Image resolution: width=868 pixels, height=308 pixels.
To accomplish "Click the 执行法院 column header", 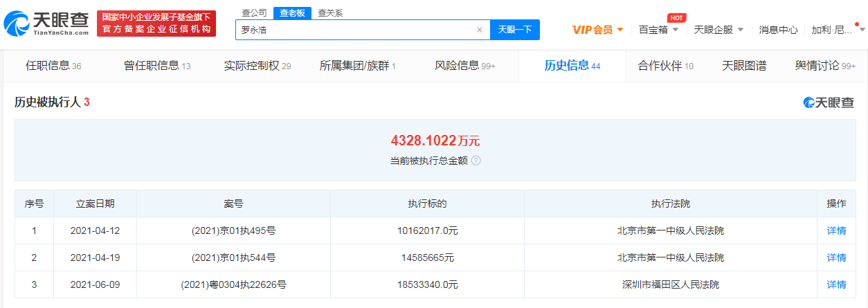I will (x=670, y=203).
